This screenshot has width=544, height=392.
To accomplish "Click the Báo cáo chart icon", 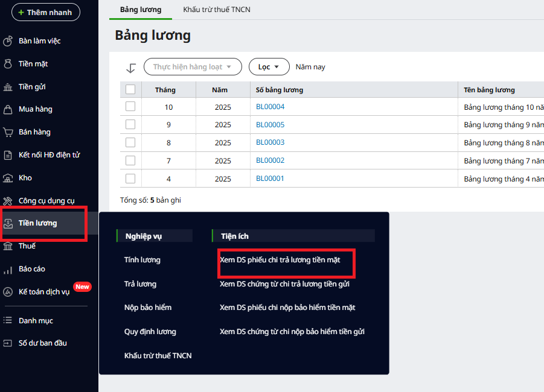I will point(8,269).
